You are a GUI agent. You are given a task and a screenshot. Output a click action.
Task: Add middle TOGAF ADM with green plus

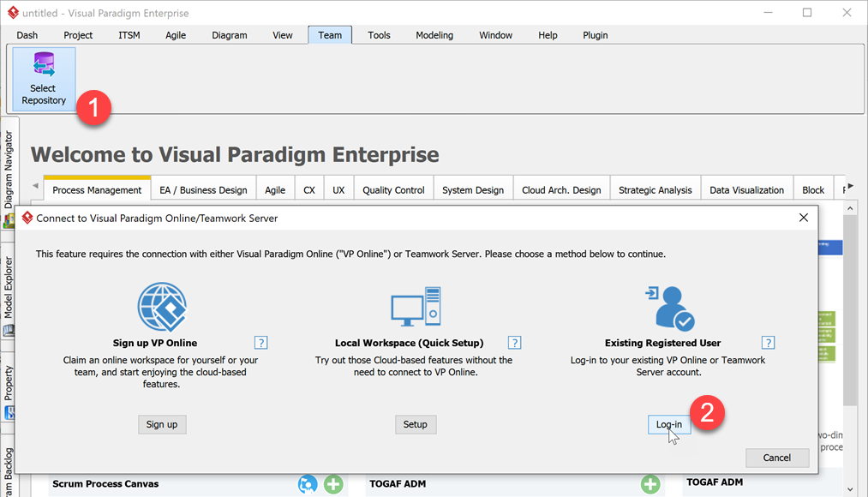650,484
